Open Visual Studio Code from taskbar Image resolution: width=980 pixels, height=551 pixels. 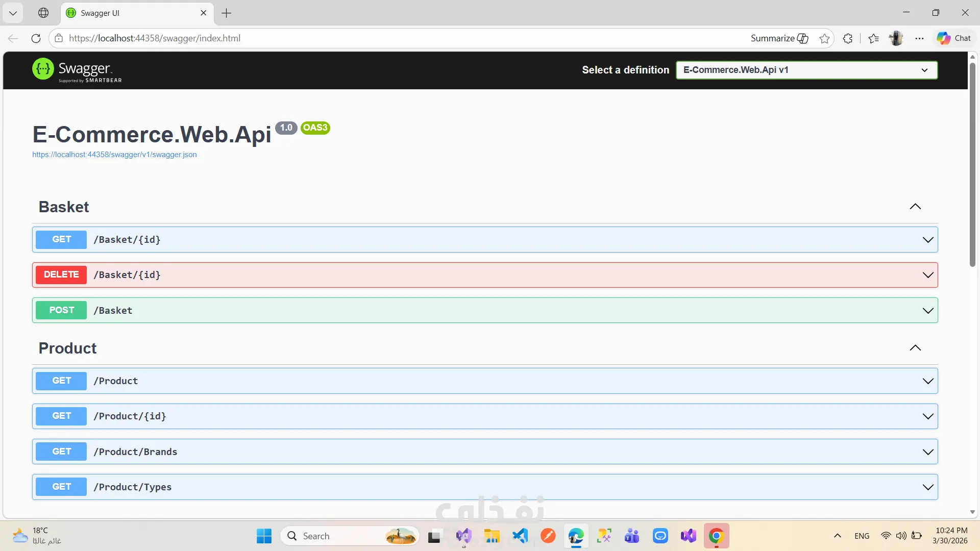coord(520,536)
